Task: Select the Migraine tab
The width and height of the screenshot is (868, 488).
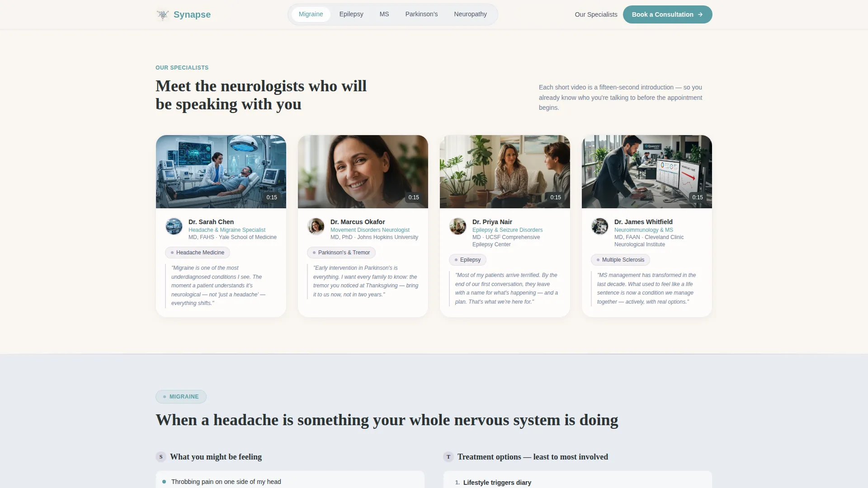Action: [311, 14]
